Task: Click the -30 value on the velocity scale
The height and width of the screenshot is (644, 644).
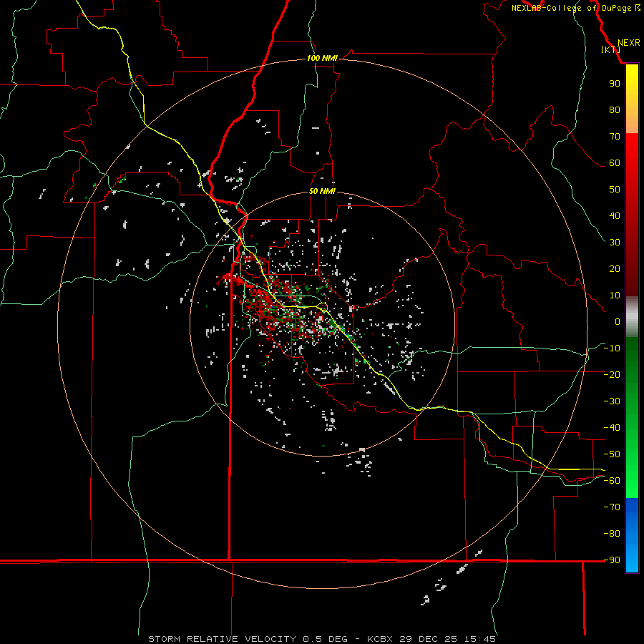Action: [x=612, y=401]
